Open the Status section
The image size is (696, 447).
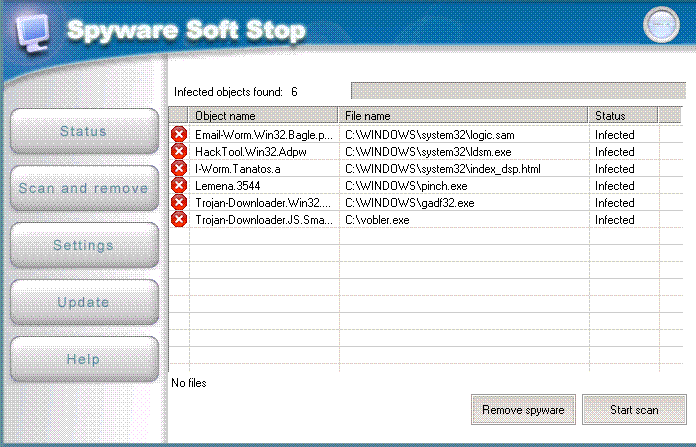click(x=84, y=131)
